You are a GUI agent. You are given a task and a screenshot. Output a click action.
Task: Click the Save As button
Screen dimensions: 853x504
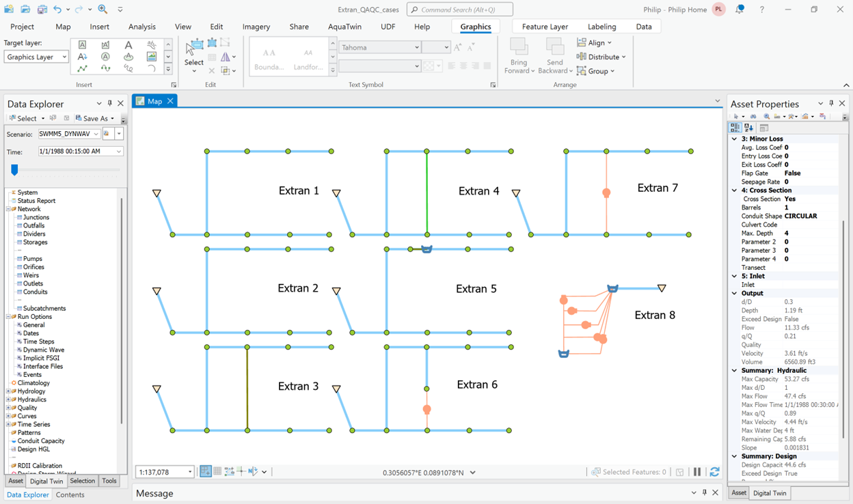coord(94,118)
